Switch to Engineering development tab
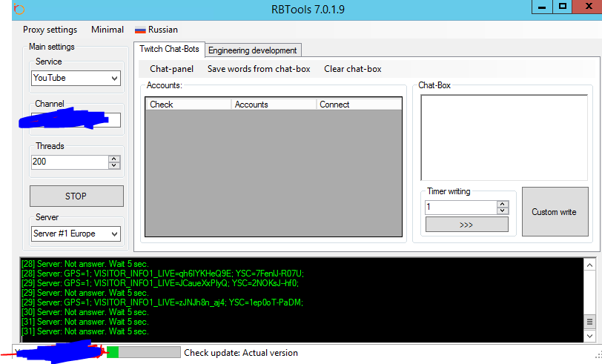 (252, 50)
